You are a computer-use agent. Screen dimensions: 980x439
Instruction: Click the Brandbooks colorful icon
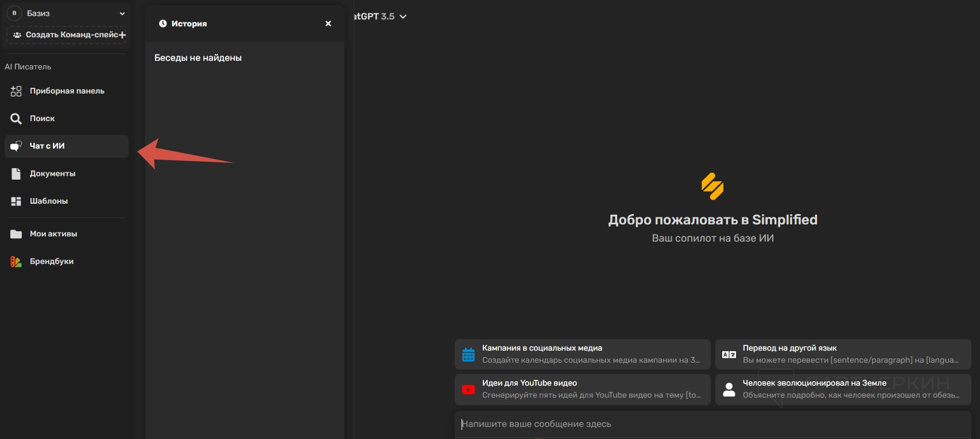pyautogui.click(x=16, y=262)
